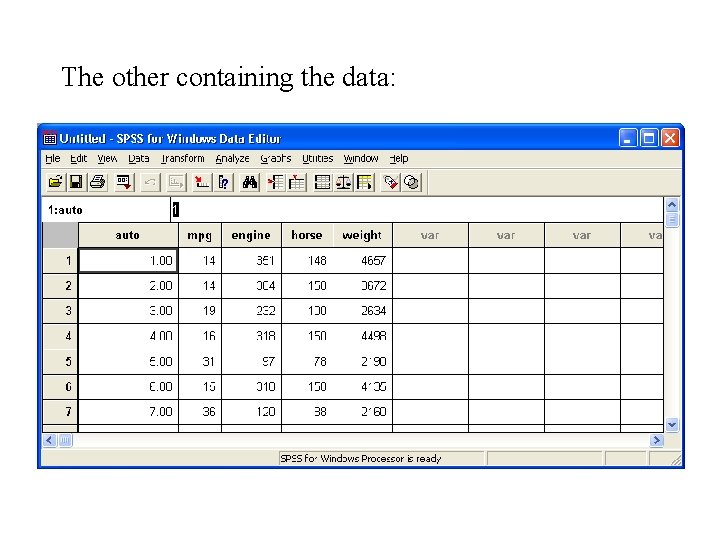This screenshot has height=540, width=720.
Task: Click horse cell with value 148
Action: 307,261
